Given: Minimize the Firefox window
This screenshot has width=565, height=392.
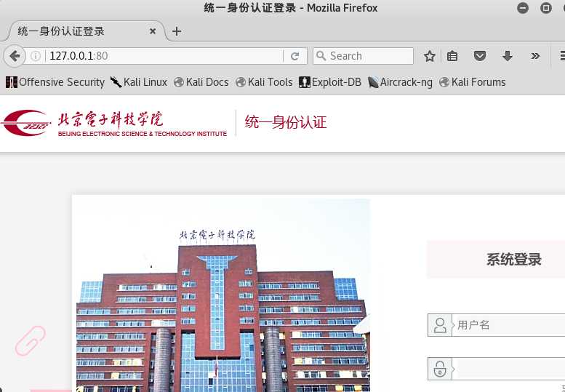Looking at the screenshot, I should pyautogui.click(x=523, y=7).
